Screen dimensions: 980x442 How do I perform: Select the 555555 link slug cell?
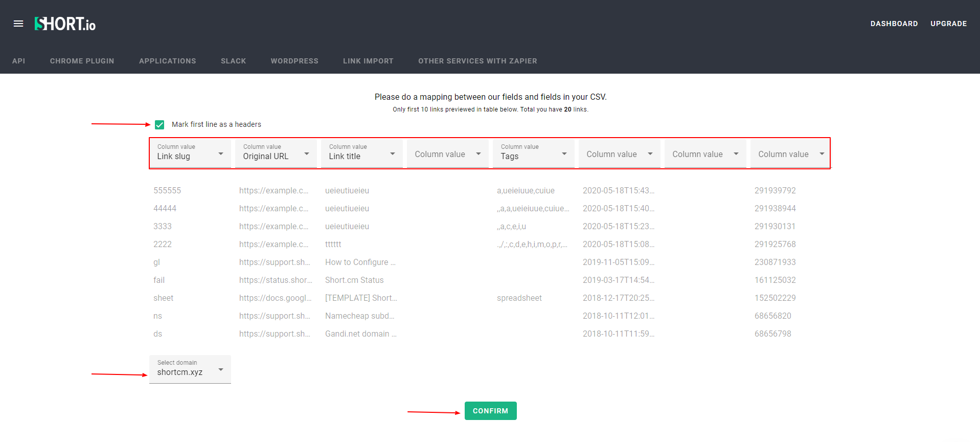pyautogui.click(x=167, y=190)
